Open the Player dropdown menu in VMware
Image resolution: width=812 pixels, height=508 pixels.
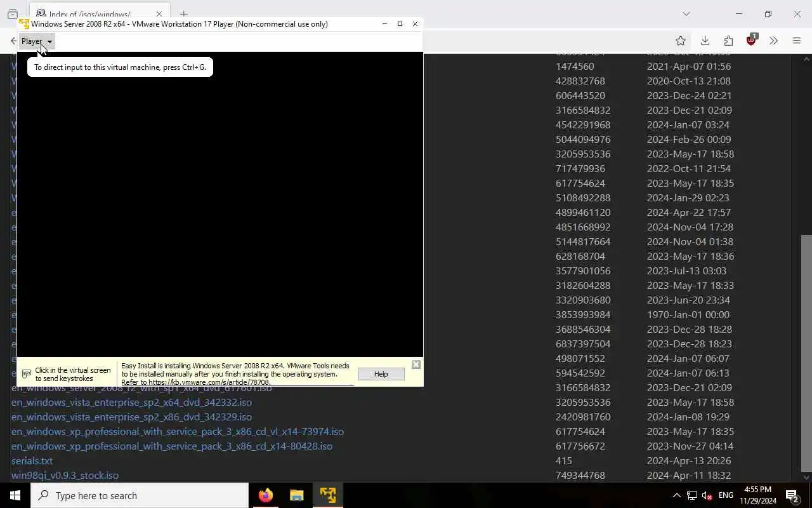(x=37, y=41)
